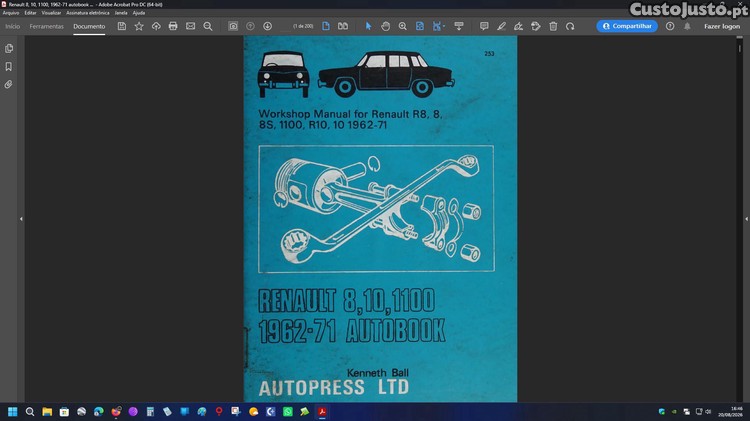750x421 pixels.
Task: Open the page fit options dropdown
Action: (x=444, y=26)
